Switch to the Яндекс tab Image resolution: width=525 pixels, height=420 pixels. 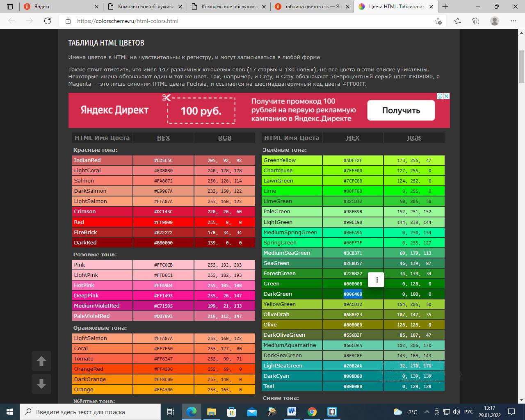click(x=57, y=7)
